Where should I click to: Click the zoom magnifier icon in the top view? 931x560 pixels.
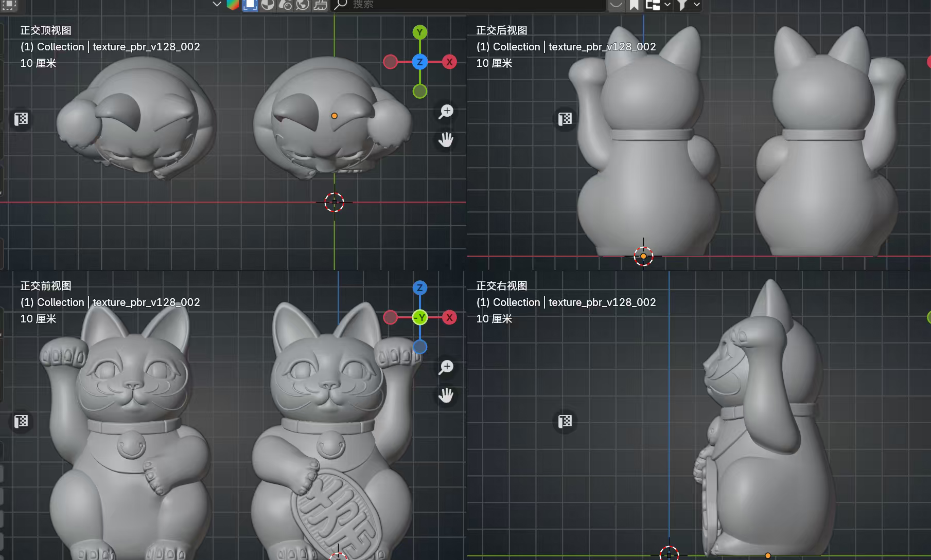[446, 112]
